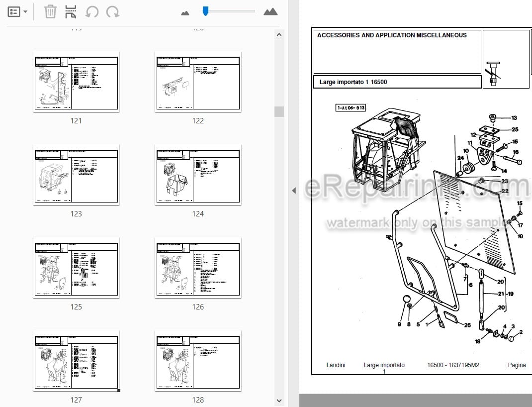Undo the last action via counterclockwise arrow
532x407 pixels.
click(92, 12)
